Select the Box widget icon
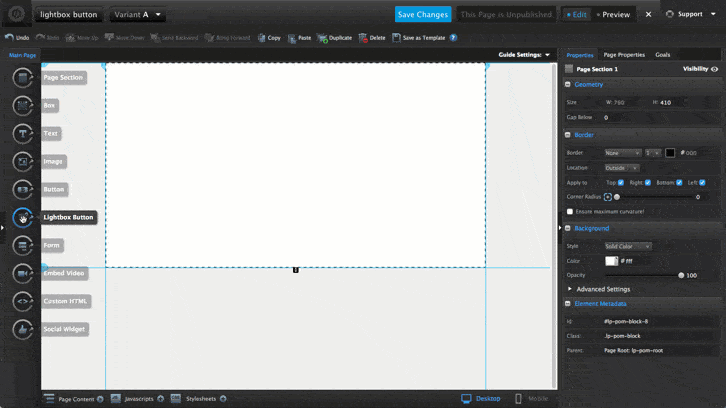The height and width of the screenshot is (408, 726). (x=22, y=106)
